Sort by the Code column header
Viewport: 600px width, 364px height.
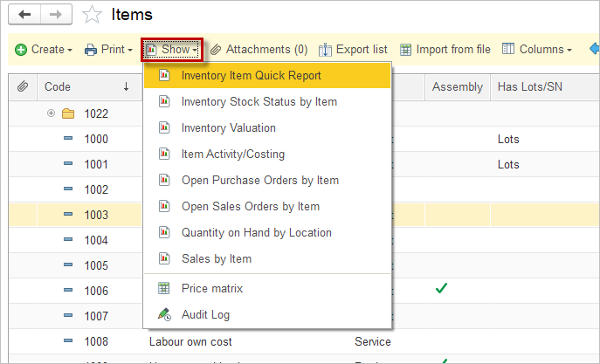tap(58, 86)
